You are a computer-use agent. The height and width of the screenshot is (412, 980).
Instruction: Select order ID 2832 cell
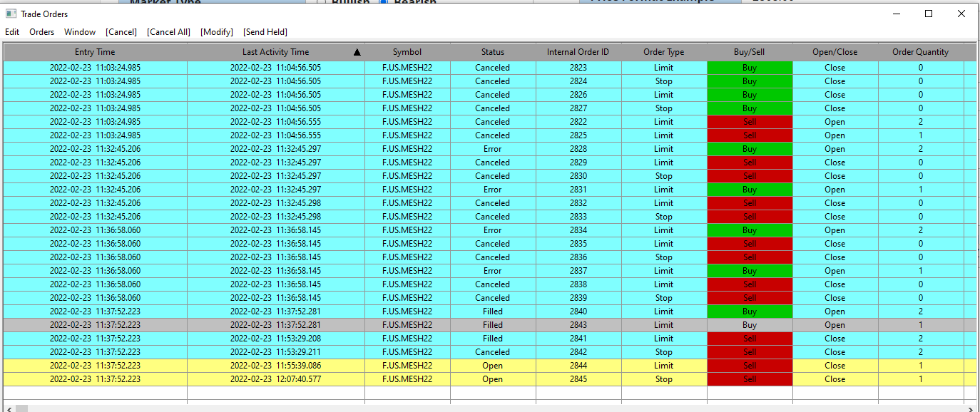578,203
